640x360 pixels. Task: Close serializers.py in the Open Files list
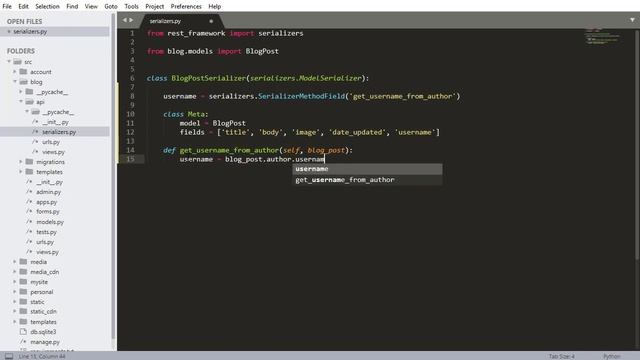(x=9, y=31)
